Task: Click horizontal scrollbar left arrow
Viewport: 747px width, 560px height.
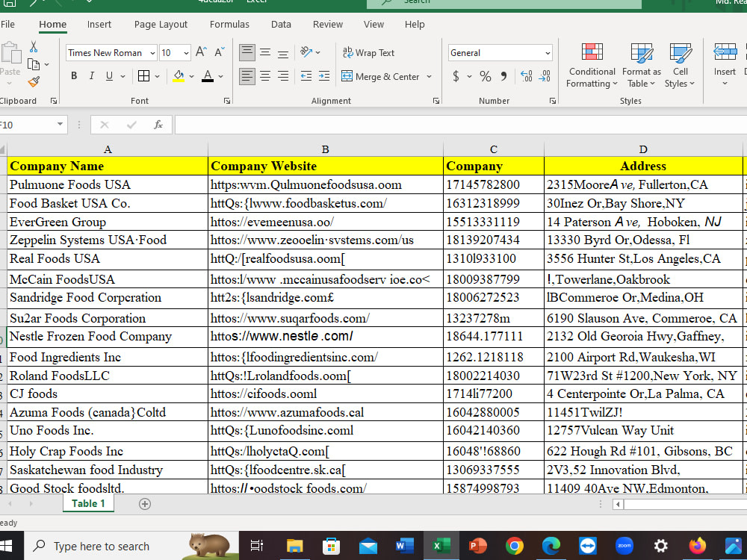Action: tap(618, 504)
